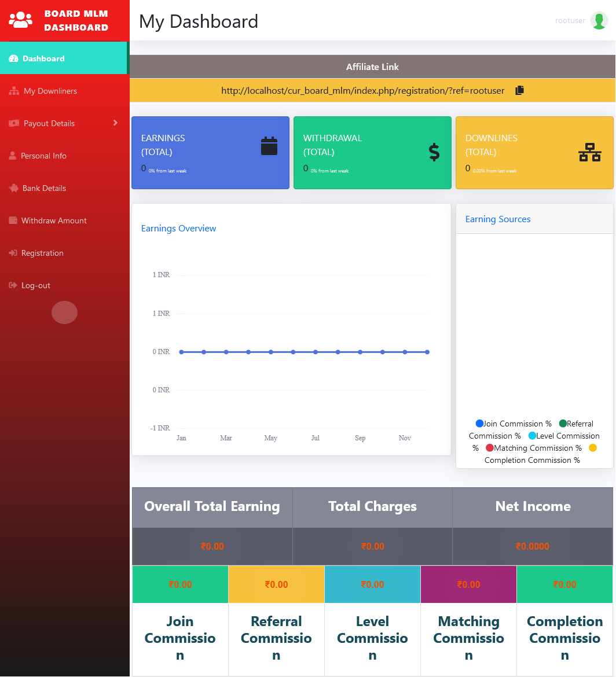This screenshot has width=616, height=677.
Task: Select the Personal Info person icon
Action: (13, 156)
